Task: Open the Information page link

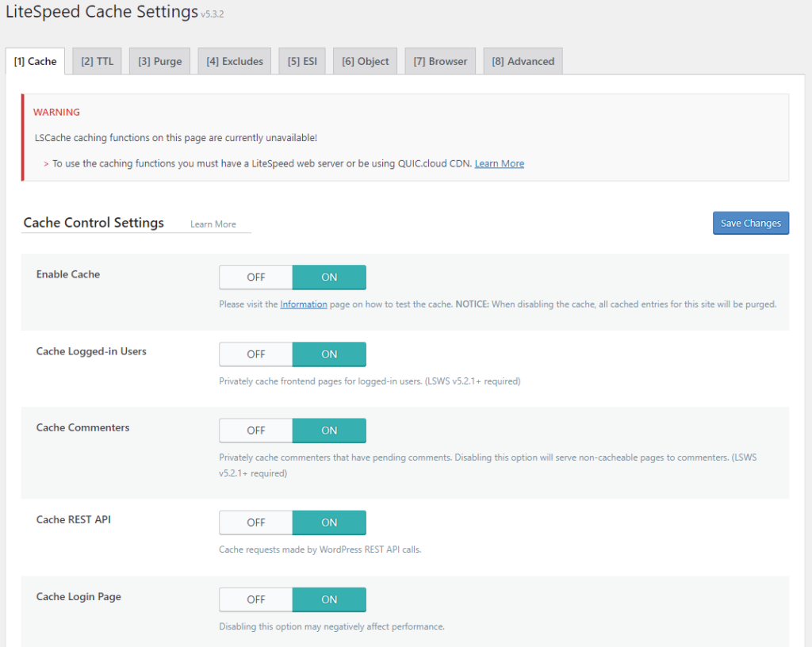Action: click(x=303, y=304)
